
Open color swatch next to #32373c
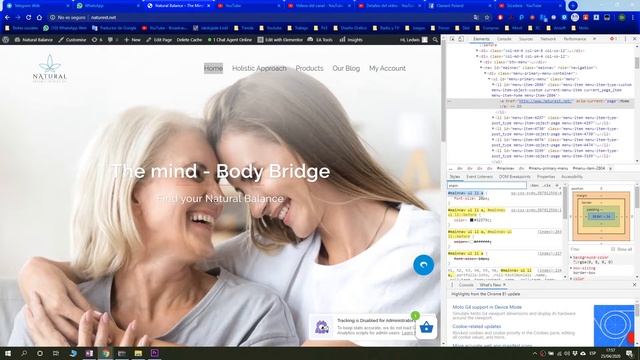pos(471,220)
